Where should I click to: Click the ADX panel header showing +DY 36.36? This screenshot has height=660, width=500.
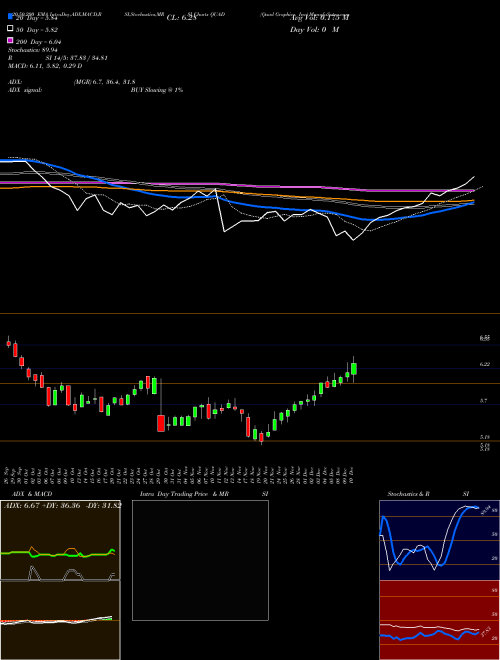(63, 505)
